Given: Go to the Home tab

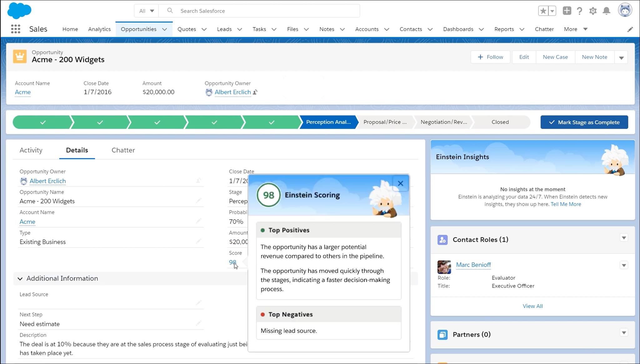Looking at the screenshot, I should click(70, 29).
